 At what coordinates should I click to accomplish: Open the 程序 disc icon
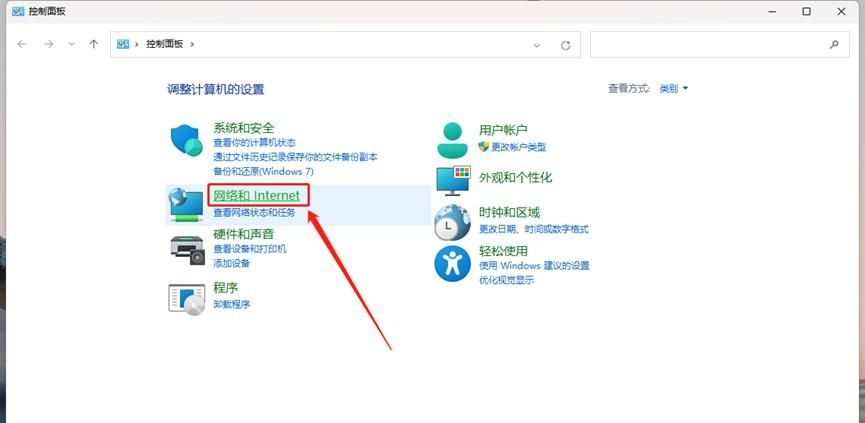pyautogui.click(x=187, y=299)
